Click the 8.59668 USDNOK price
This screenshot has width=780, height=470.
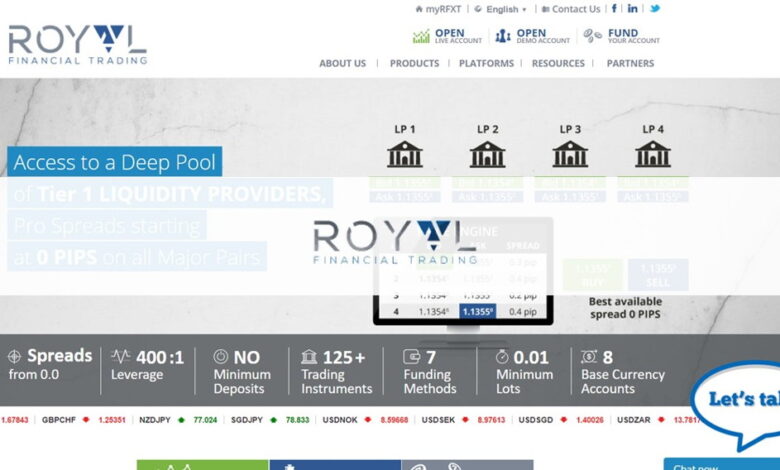pyautogui.click(x=394, y=420)
